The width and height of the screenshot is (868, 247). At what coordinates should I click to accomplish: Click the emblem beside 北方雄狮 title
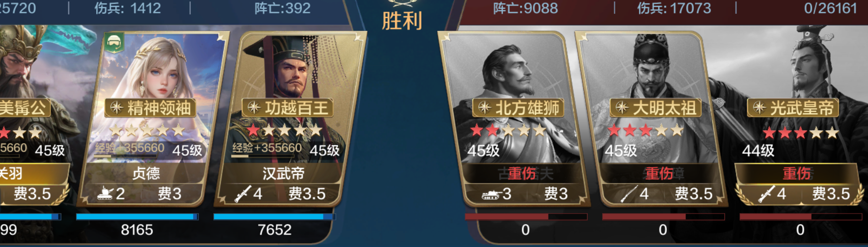[x=484, y=108]
